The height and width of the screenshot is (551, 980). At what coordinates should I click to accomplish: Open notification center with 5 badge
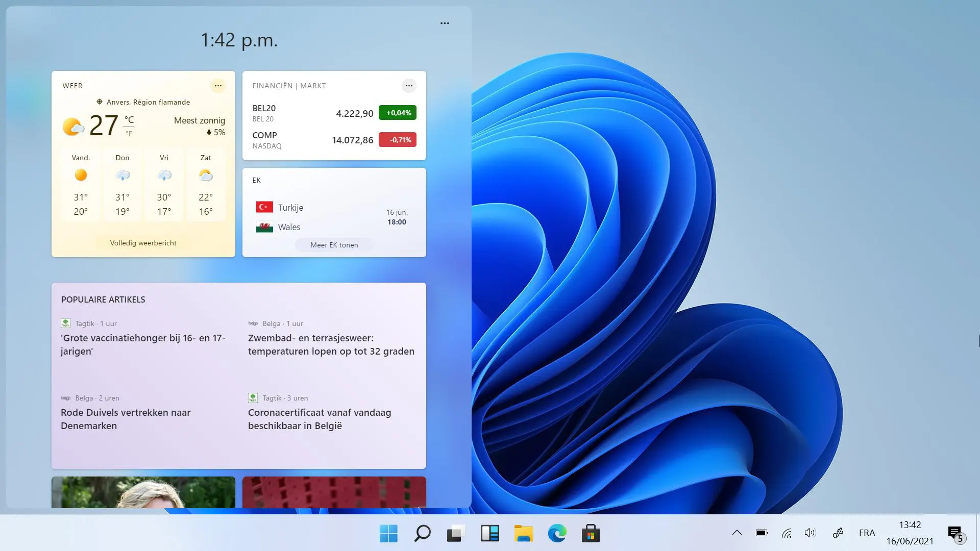coord(957,534)
